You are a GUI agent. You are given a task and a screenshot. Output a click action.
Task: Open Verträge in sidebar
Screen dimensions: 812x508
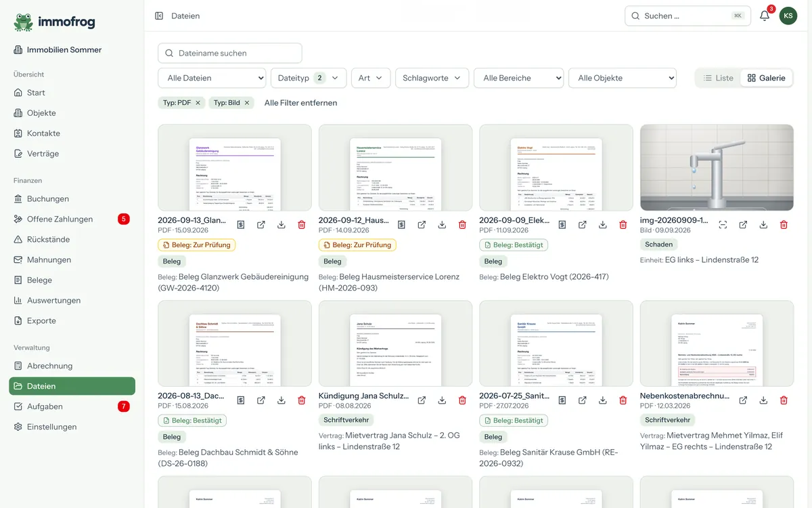click(72, 154)
